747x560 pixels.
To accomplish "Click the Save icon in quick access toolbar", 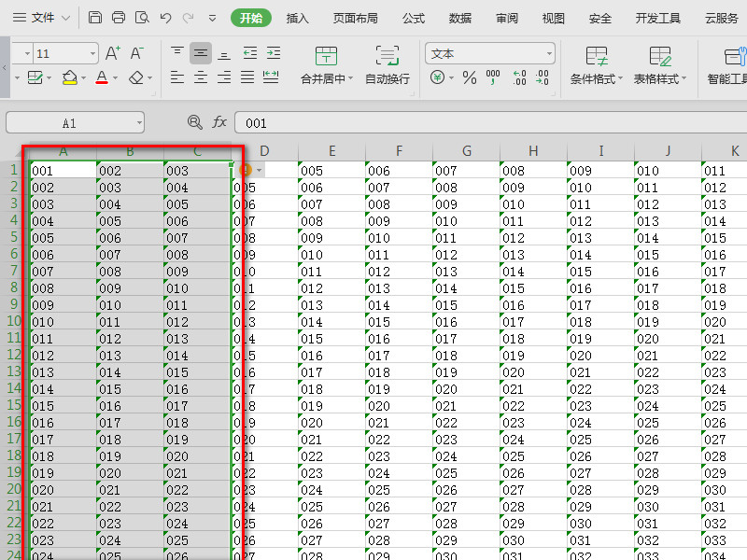I will pos(95,18).
